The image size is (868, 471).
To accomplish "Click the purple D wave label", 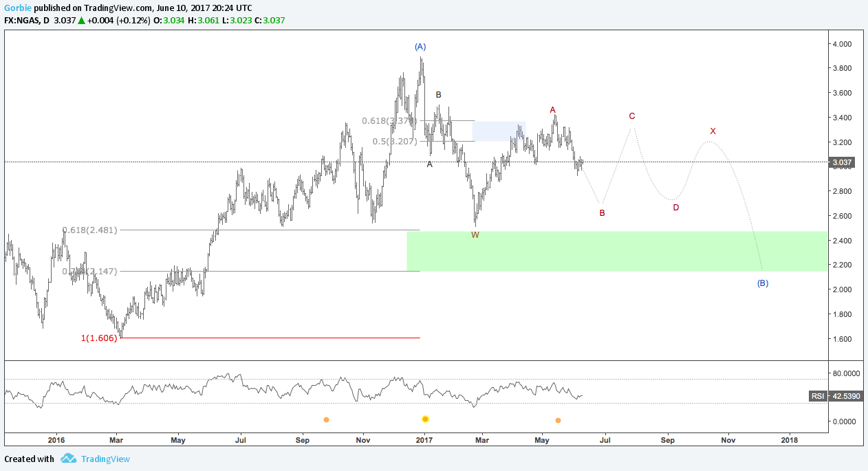I will [676, 207].
